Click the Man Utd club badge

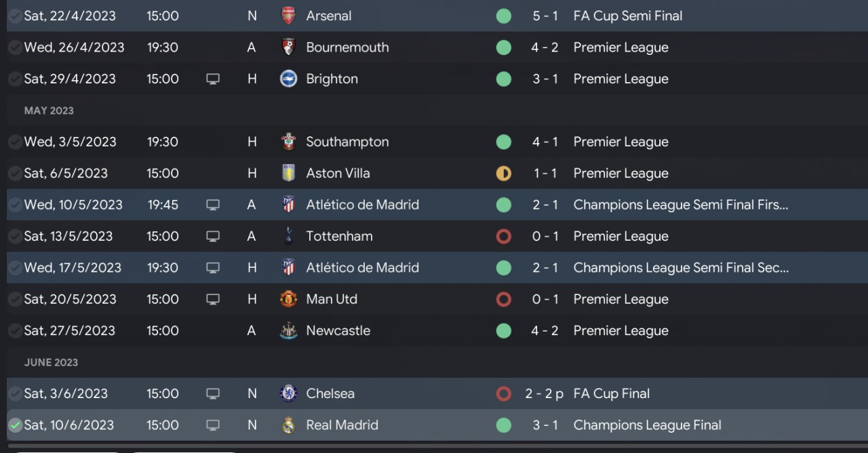click(x=289, y=299)
